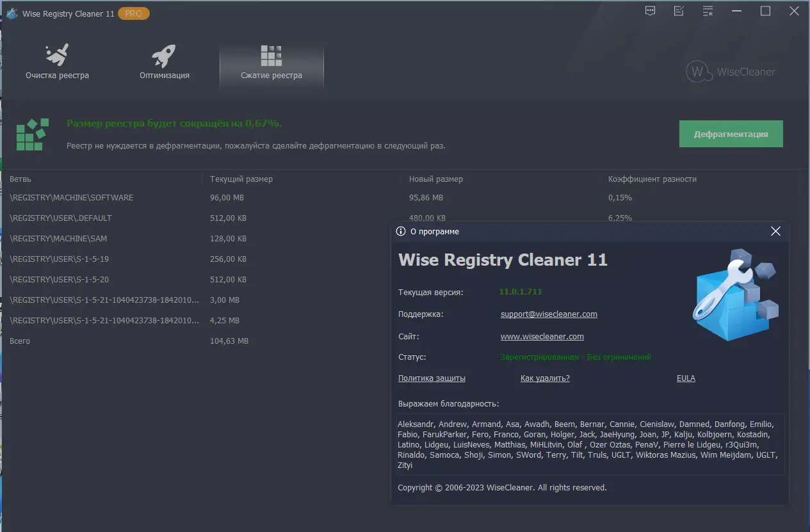Open the support@wisecleaner.com email link
Viewport: 810px width, 532px height.
[549, 314]
